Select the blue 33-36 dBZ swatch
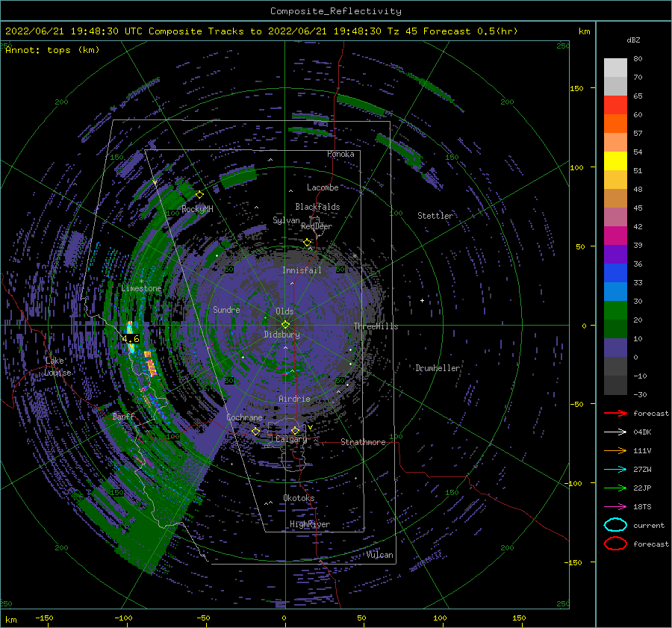The image size is (672, 628). (615, 273)
